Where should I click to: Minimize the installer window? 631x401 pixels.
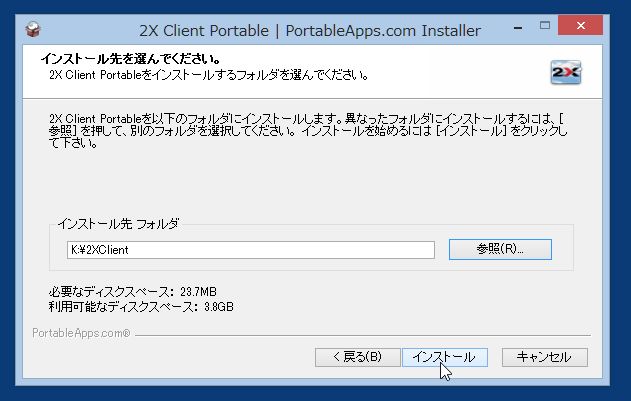(518, 27)
